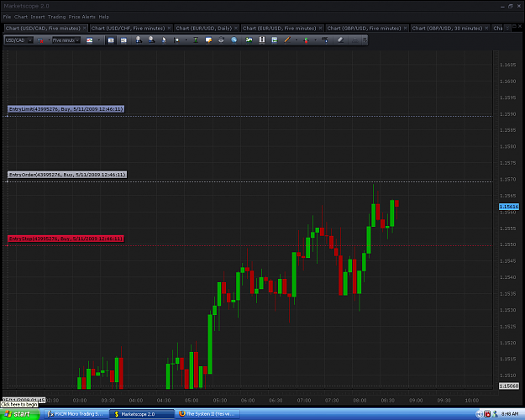Click the chart type icon after period box

pos(89,40)
